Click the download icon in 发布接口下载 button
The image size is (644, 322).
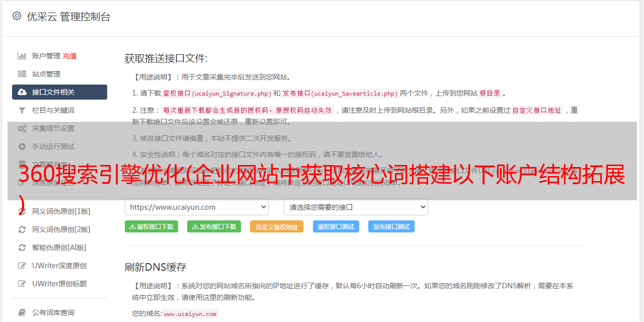(195, 226)
